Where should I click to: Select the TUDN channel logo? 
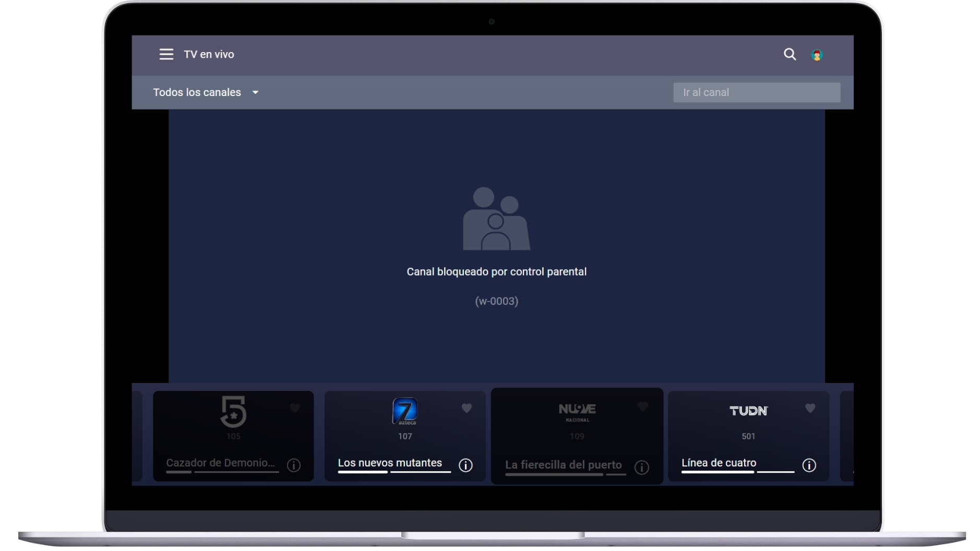[x=748, y=411]
